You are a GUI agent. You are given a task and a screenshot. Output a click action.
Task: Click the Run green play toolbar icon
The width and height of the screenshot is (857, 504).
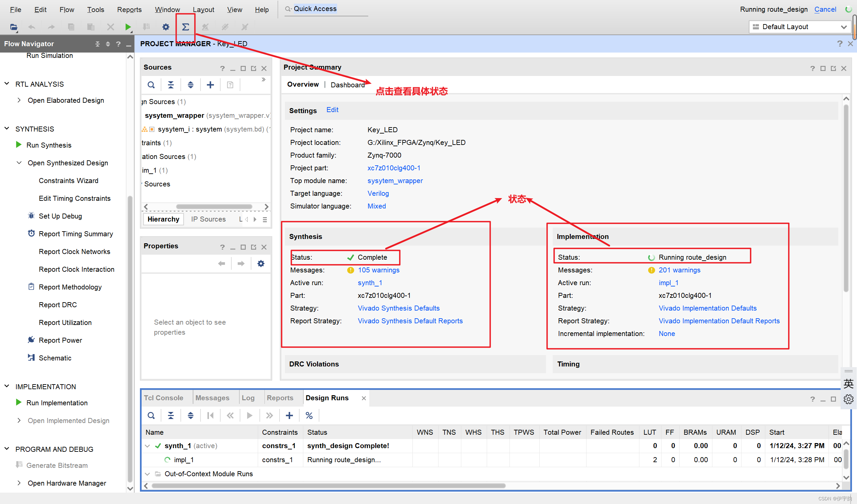(x=128, y=27)
